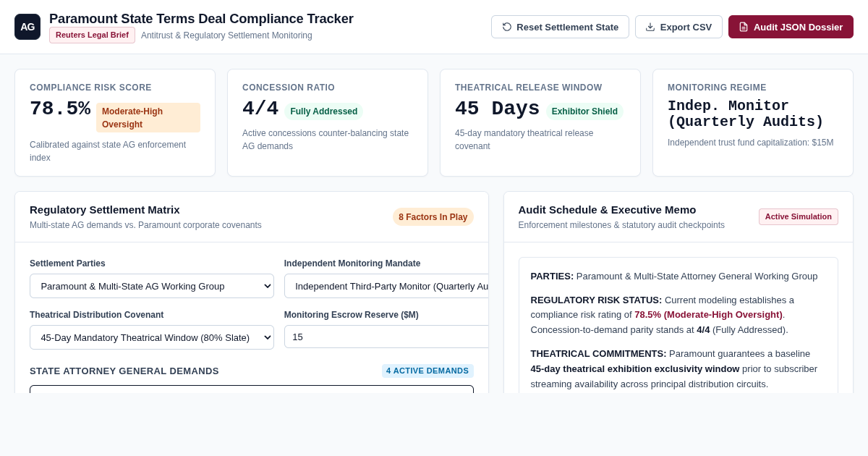Click the State Attorney General Demands heading
This screenshot has height=456, width=868.
124,371
